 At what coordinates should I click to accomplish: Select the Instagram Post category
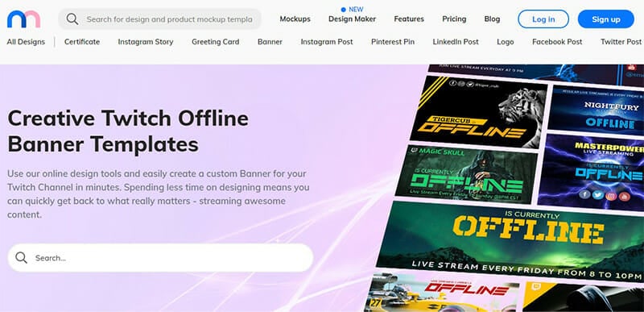327,41
